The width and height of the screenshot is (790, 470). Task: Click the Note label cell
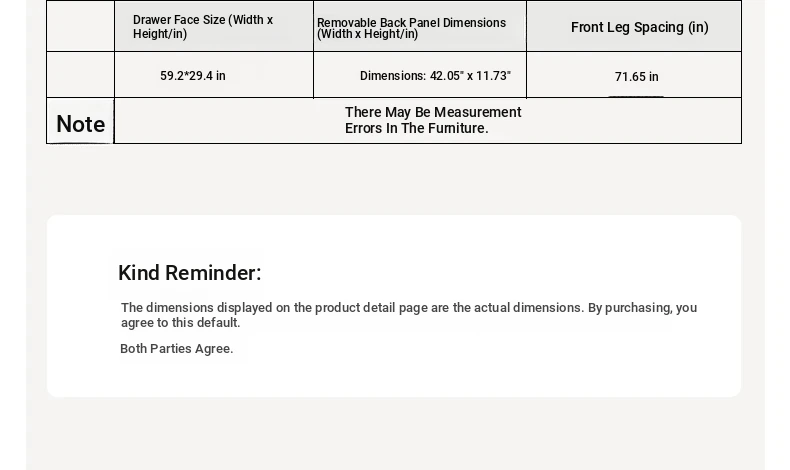(x=81, y=121)
